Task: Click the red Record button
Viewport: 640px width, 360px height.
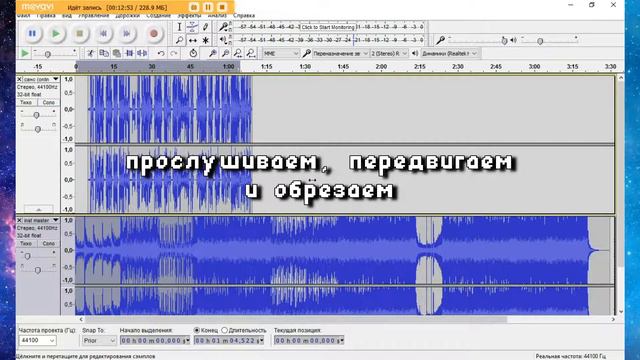Action: [154, 33]
